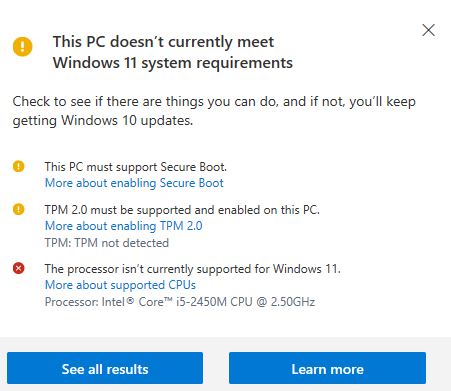
Task: Close the PC Health Check dialog
Action: point(428,30)
